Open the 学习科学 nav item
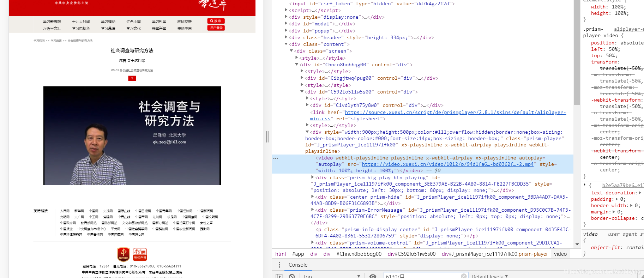The image size is (644, 278). [159, 22]
